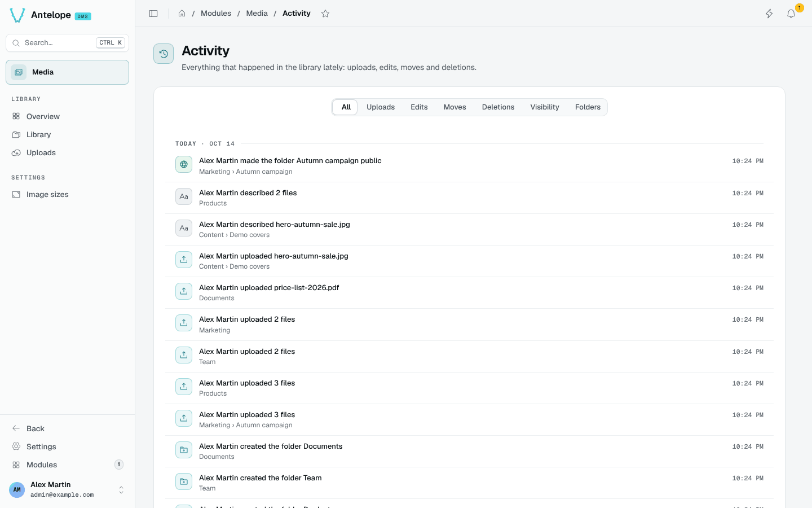The image size is (812, 508).
Task: Click 'Alex Martin created the folder Team'
Action: coord(260,478)
